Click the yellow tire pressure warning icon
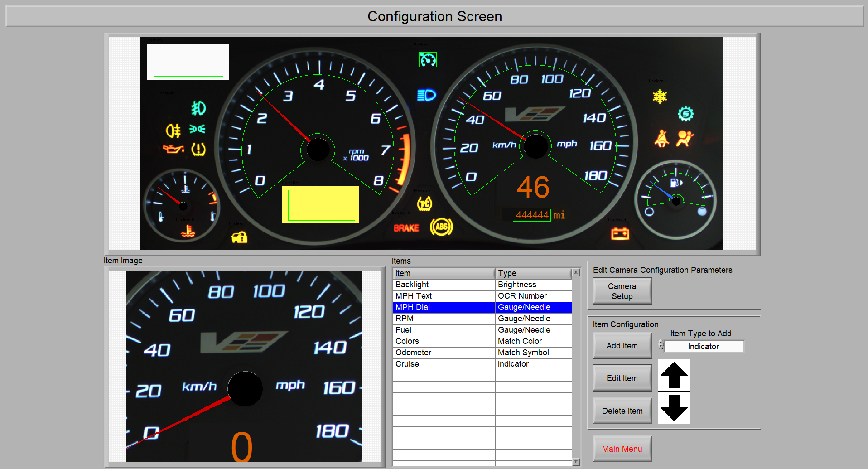This screenshot has width=868, height=469. [x=198, y=149]
